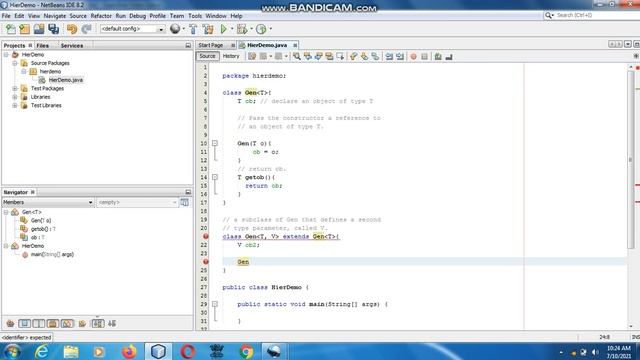Click the Toggle Bookmark icon
This screenshot has width=640, height=360.
coord(375,56)
